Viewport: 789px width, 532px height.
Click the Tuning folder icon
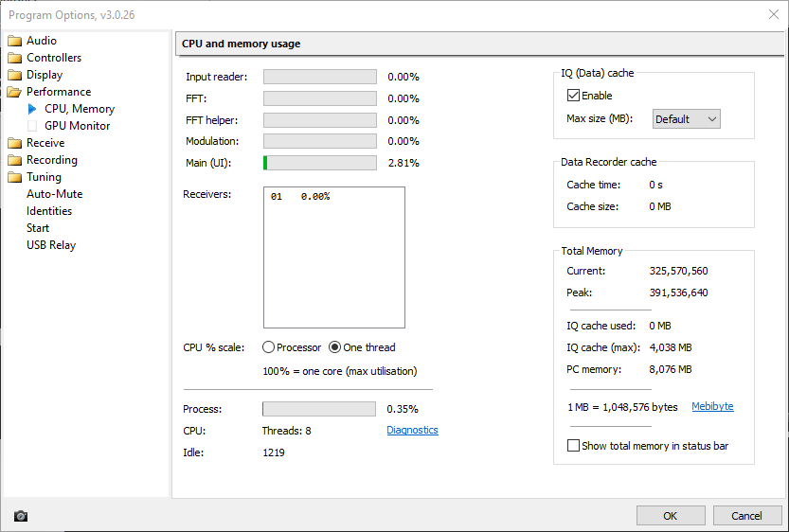pyautogui.click(x=14, y=177)
